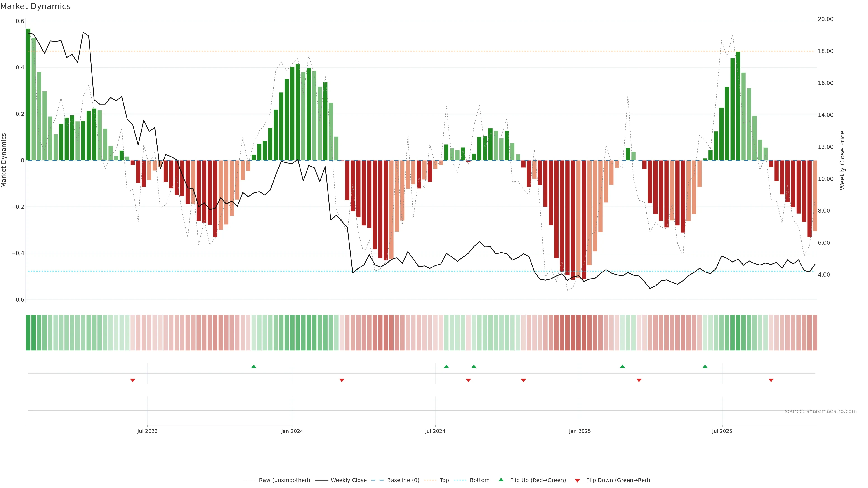The width and height of the screenshot is (868, 488).
Task: Toggle the Weekly Close legend entry
Action: coord(348,480)
